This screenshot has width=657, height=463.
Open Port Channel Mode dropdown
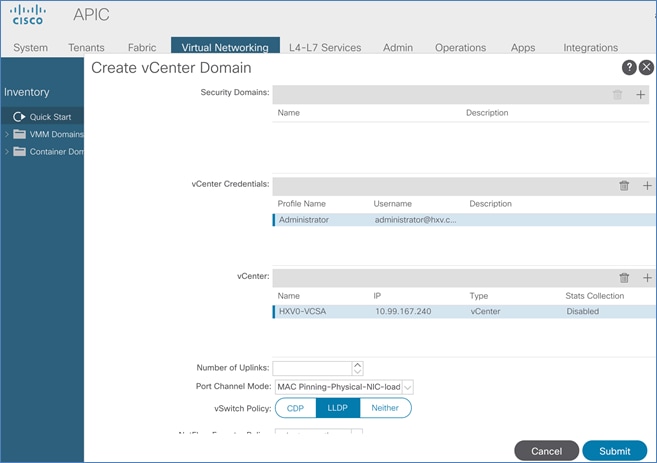pyautogui.click(x=407, y=387)
